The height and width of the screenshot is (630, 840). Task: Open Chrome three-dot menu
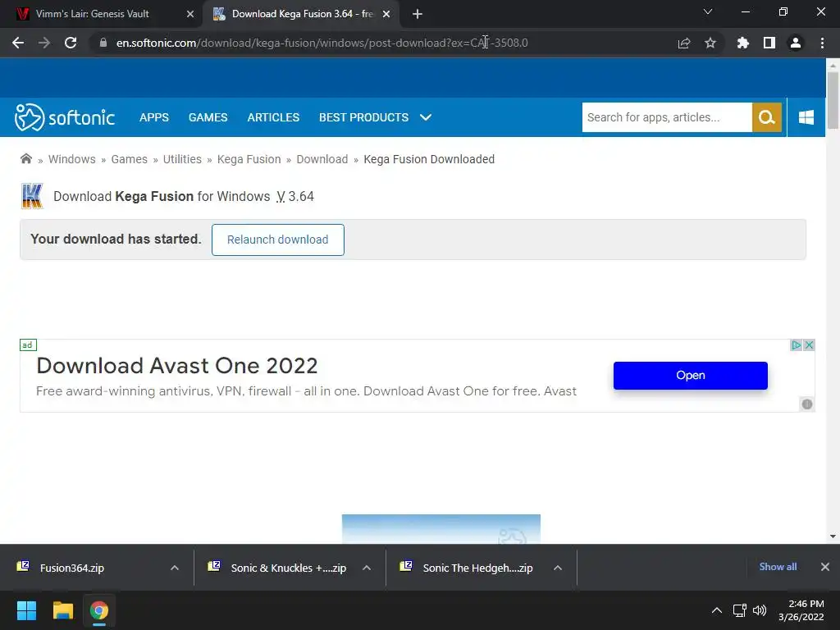822,43
